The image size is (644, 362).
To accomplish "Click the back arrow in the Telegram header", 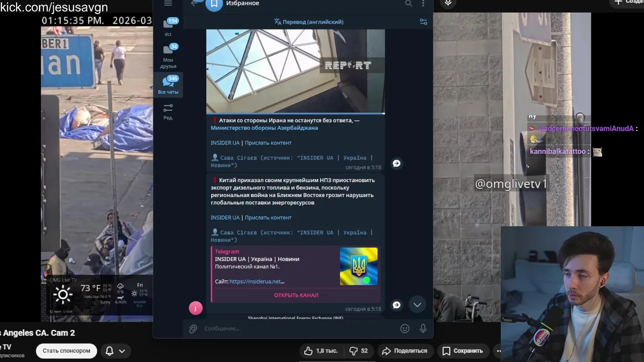I will tap(195, 3).
